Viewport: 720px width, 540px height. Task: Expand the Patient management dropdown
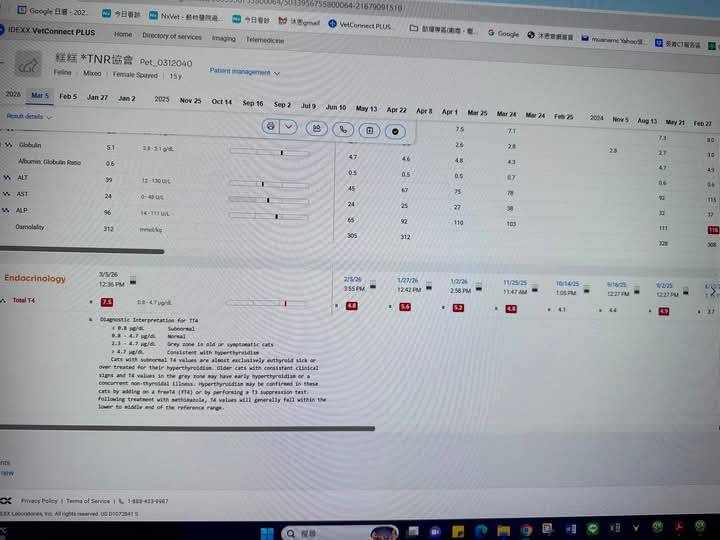245,72
